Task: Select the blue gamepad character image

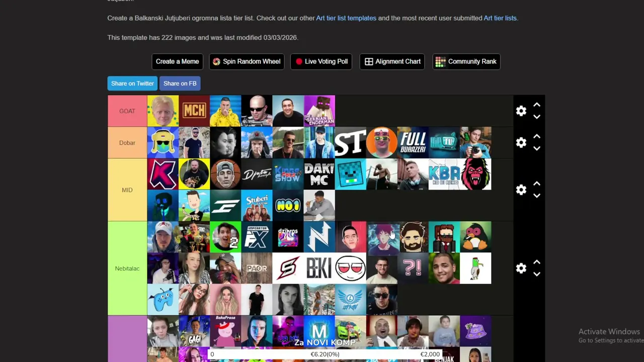Action: 163,300
